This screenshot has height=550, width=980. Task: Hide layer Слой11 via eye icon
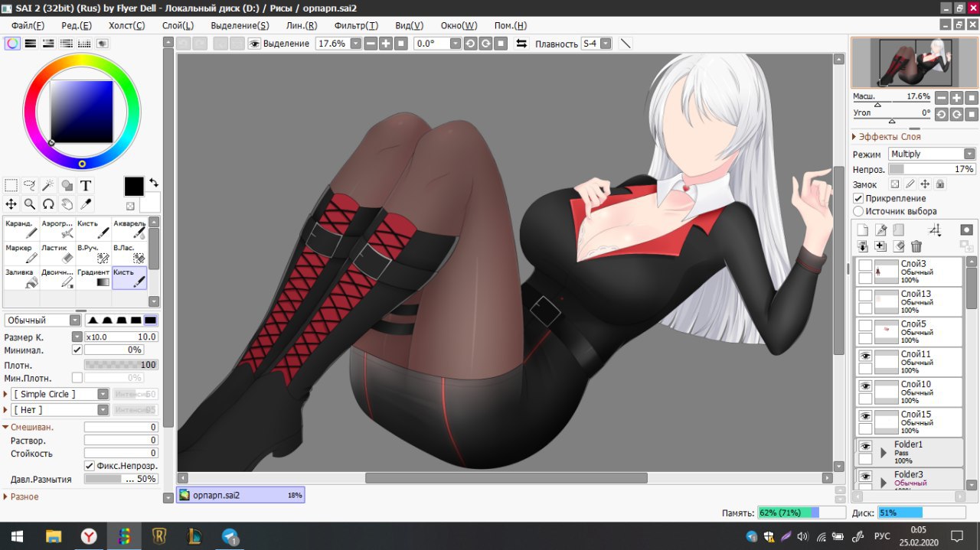pos(865,356)
